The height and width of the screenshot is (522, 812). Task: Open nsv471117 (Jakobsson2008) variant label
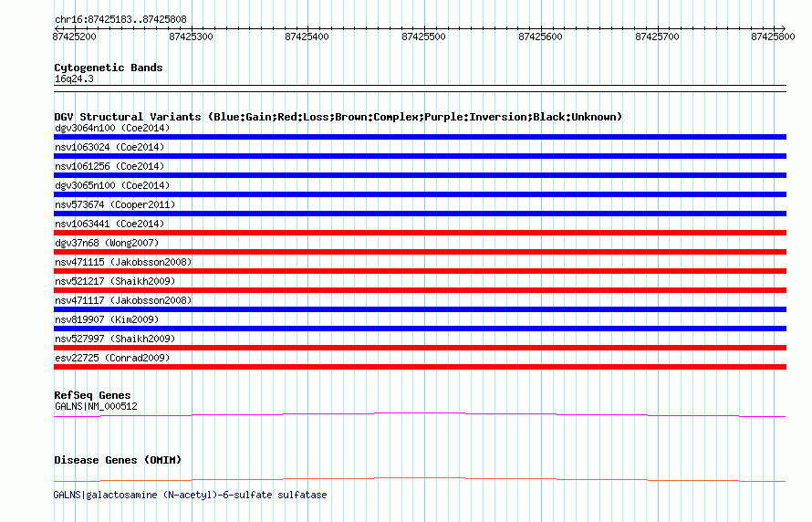[123, 300]
